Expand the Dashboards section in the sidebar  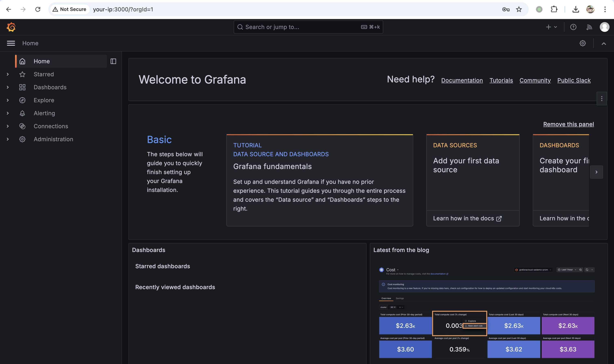point(8,87)
